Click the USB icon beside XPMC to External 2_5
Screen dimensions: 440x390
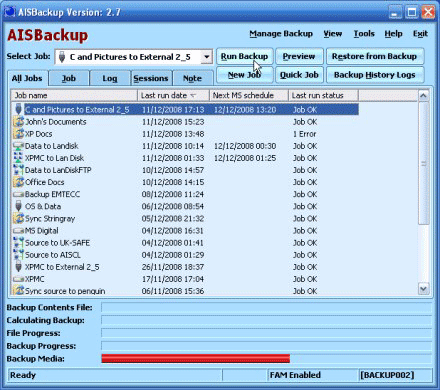pyautogui.click(x=18, y=267)
